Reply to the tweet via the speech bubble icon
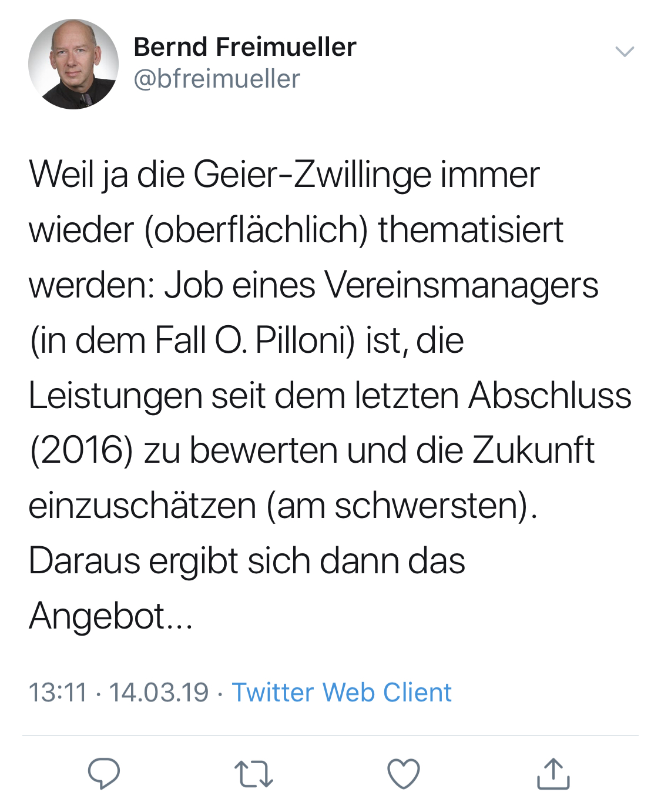 104,773
